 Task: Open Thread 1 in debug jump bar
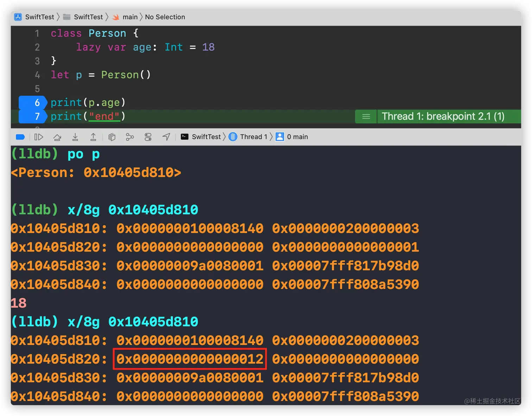click(x=248, y=137)
